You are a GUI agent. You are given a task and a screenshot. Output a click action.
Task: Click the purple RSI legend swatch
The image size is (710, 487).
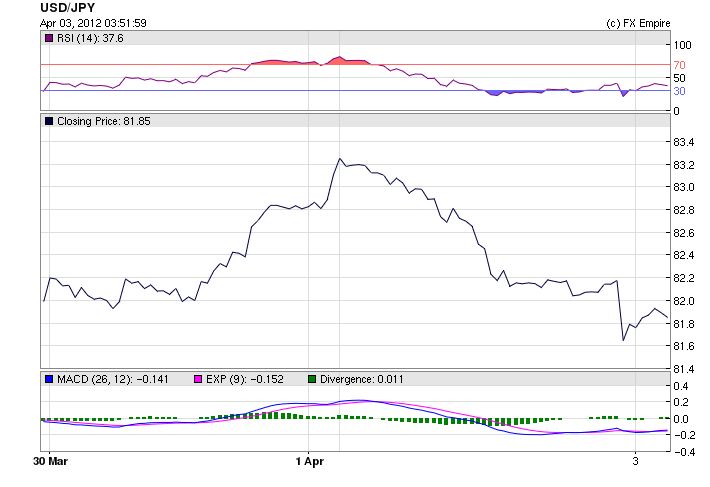(x=49, y=38)
